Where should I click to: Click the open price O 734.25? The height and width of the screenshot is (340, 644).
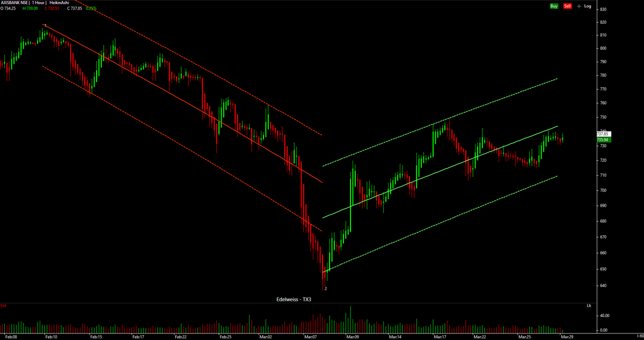tap(9, 8)
